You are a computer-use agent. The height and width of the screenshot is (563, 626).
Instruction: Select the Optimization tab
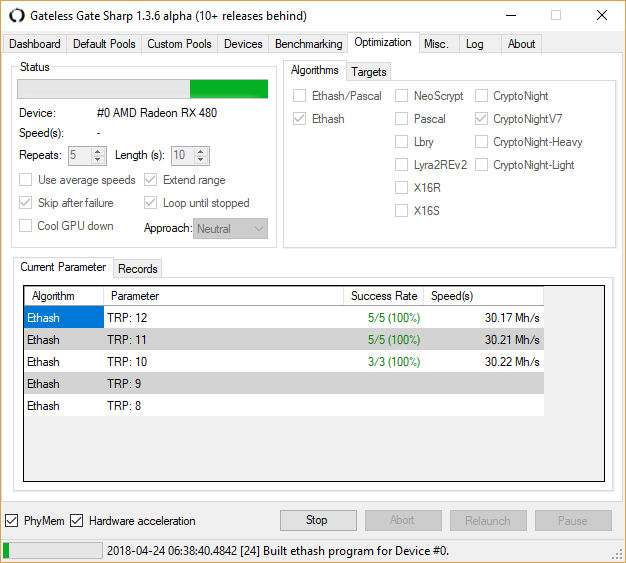383,42
